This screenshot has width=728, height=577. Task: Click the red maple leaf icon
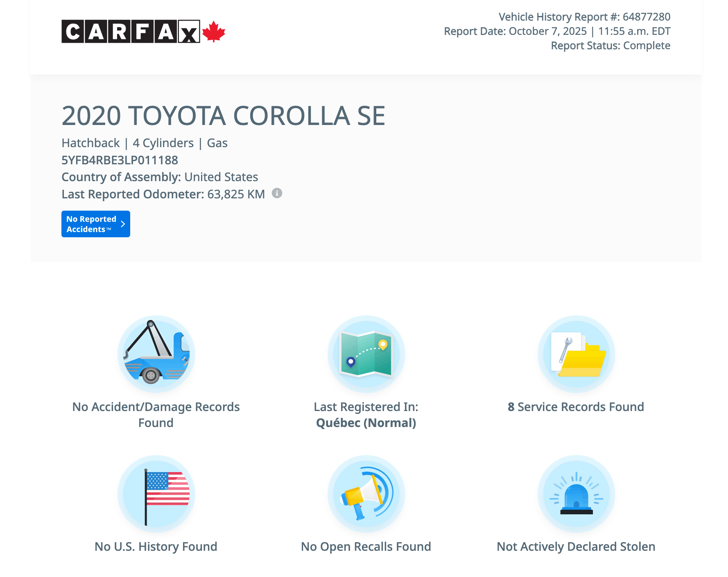[214, 32]
